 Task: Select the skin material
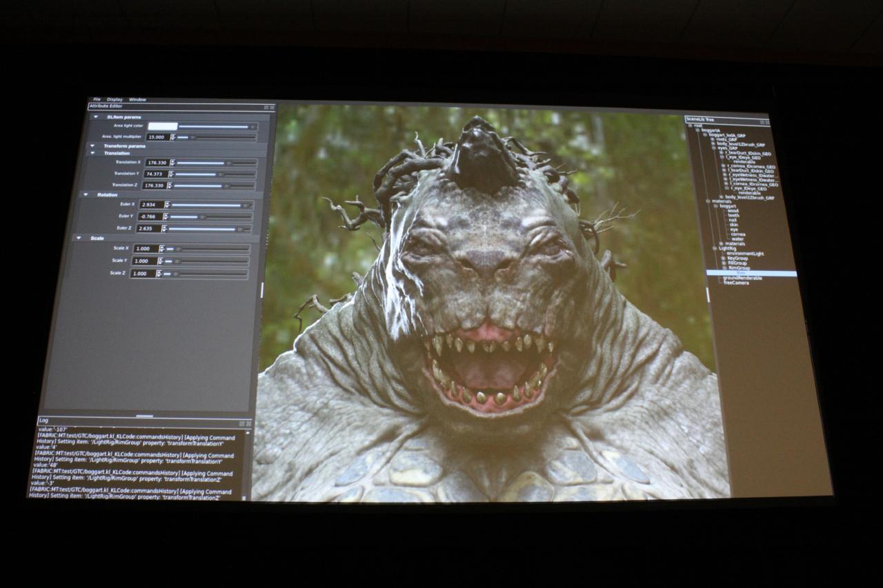pyautogui.click(x=733, y=225)
